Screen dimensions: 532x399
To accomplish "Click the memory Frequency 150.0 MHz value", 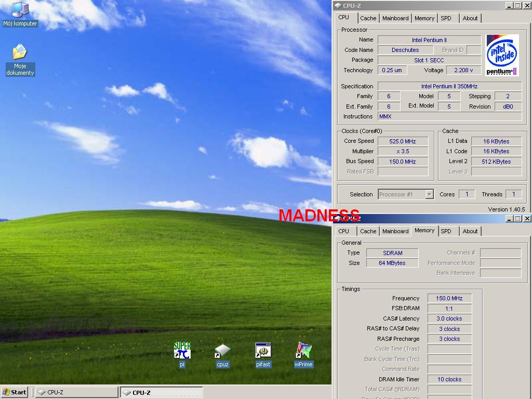I will 449,298.
